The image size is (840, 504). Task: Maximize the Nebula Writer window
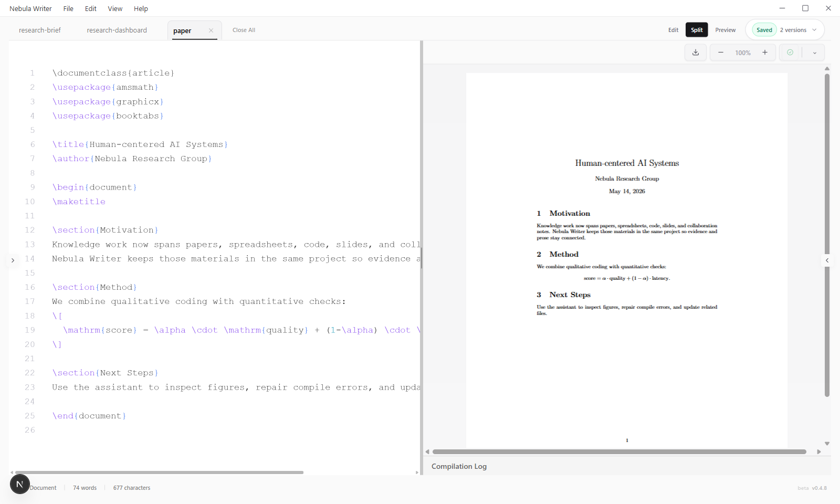(805, 8)
